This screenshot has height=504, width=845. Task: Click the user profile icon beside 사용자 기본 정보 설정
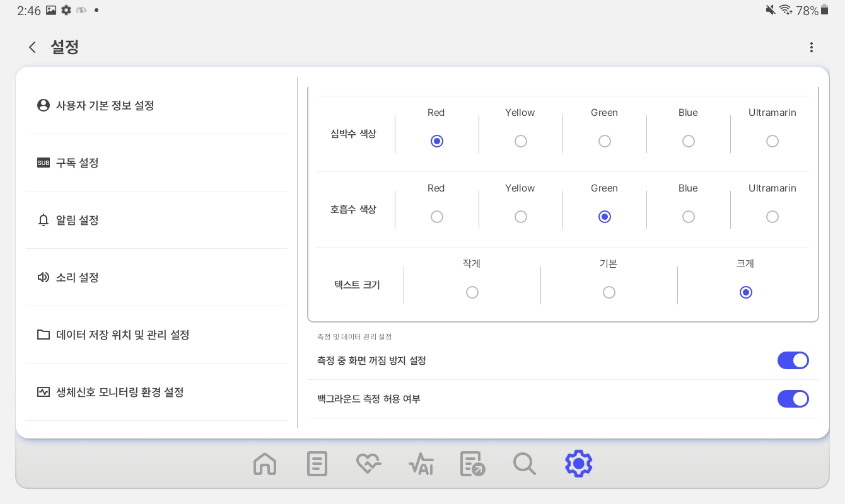44,105
